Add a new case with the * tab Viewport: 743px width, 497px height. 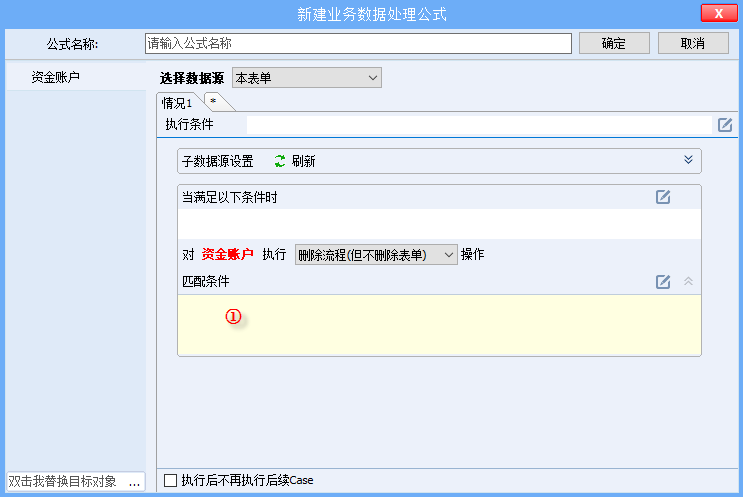214,102
